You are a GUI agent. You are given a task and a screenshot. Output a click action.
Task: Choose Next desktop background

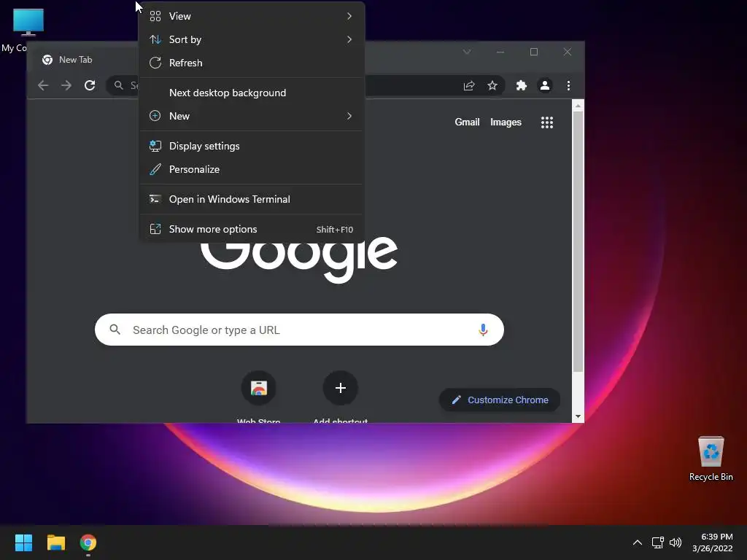coord(252,93)
